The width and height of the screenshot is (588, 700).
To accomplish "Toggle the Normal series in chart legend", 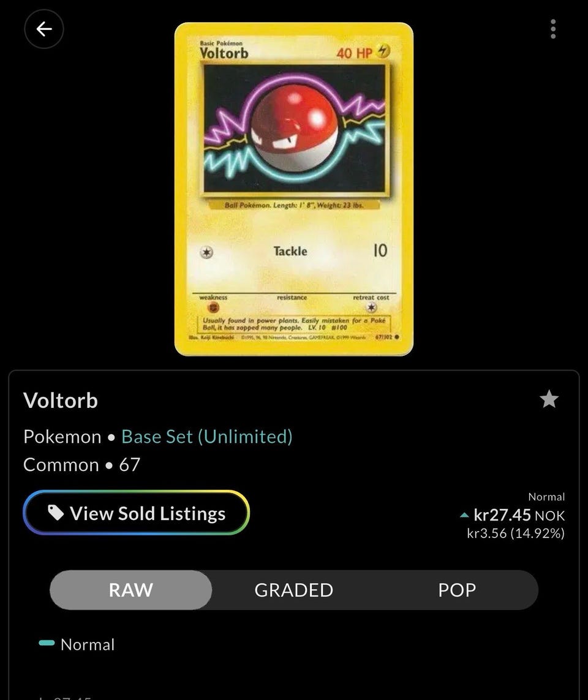I will [x=77, y=644].
